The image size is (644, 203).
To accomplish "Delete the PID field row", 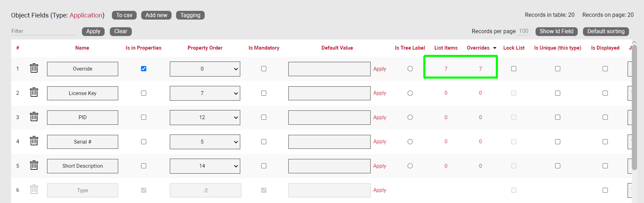I will click(x=34, y=117).
